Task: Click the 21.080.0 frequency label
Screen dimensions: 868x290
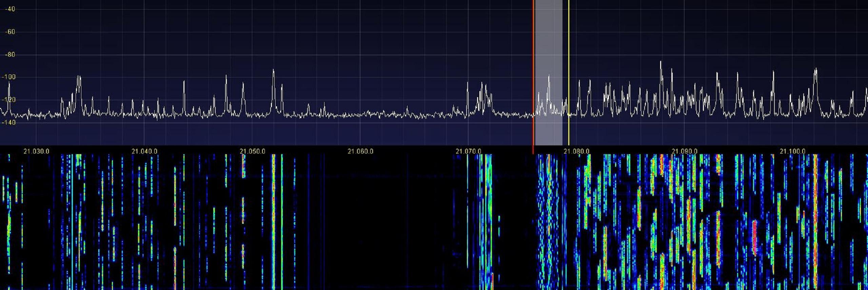Action: pos(576,151)
